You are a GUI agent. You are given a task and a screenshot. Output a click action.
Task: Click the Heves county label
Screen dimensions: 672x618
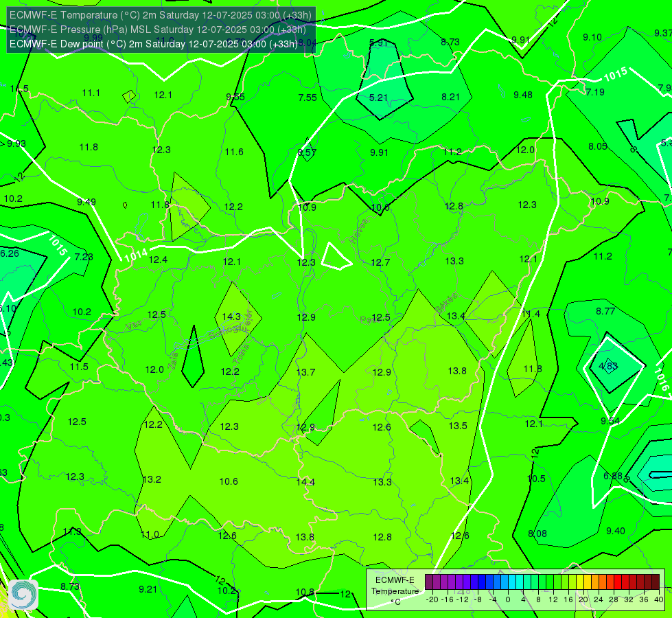point(359,231)
